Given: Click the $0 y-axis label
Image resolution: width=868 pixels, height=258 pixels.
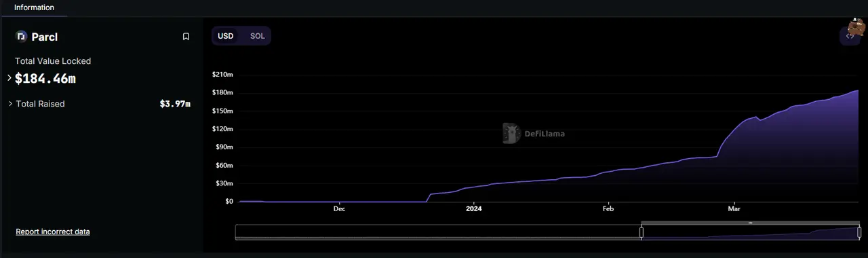Looking at the screenshot, I should coord(229,202).
